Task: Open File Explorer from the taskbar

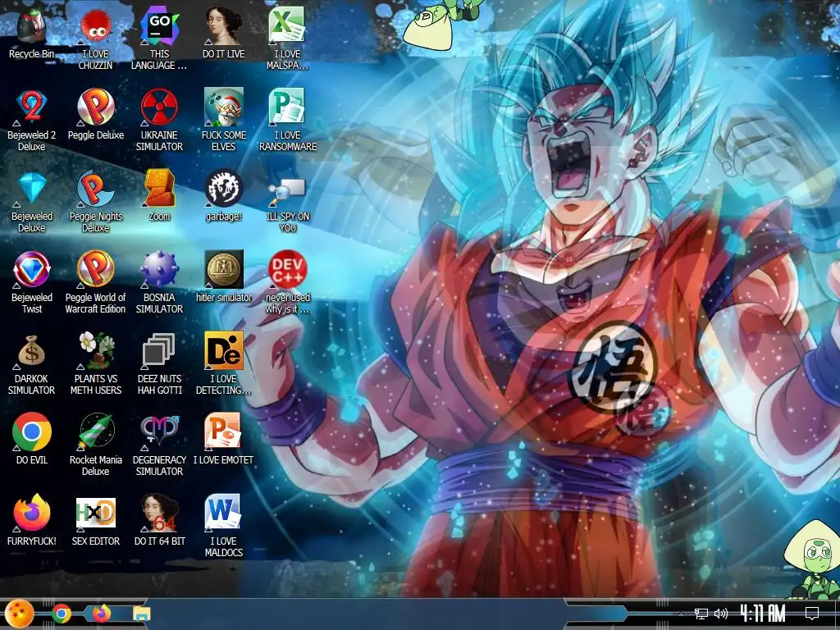Action: [x=141, y=614]
